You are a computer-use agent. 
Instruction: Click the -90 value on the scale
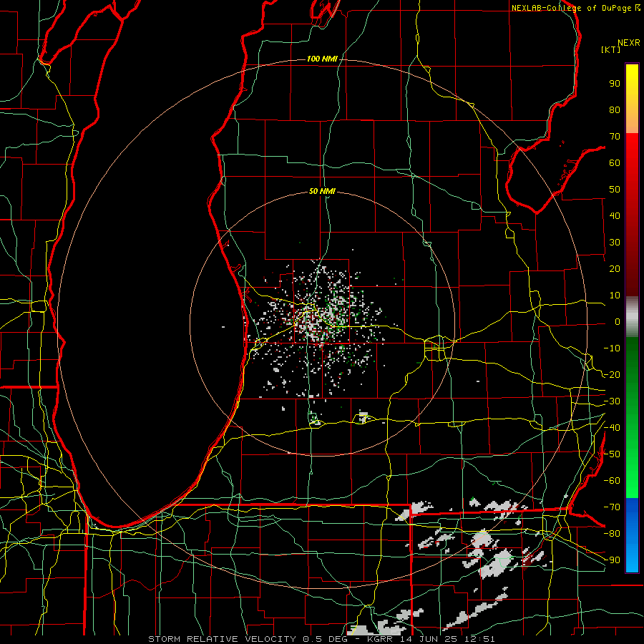(x=612, y=560)
